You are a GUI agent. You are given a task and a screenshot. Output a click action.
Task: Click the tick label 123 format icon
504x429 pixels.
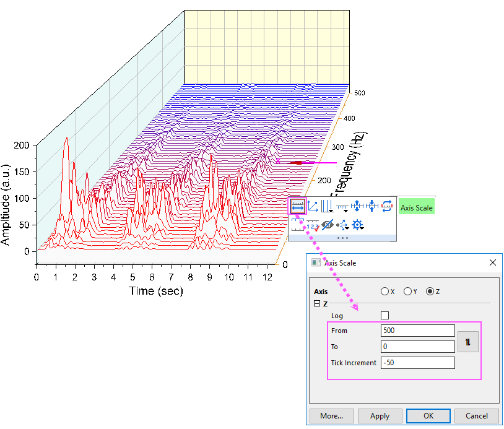313,225
